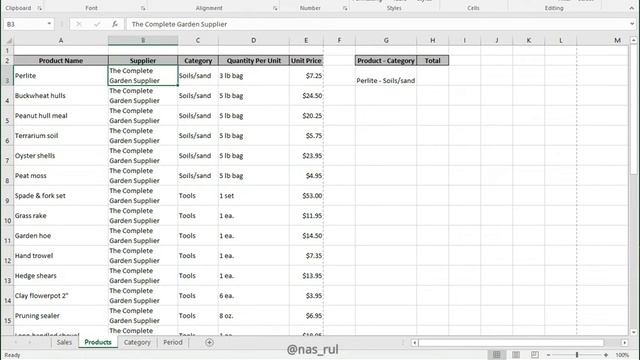Click the Product - Category header cell

[x=386, y=60]
